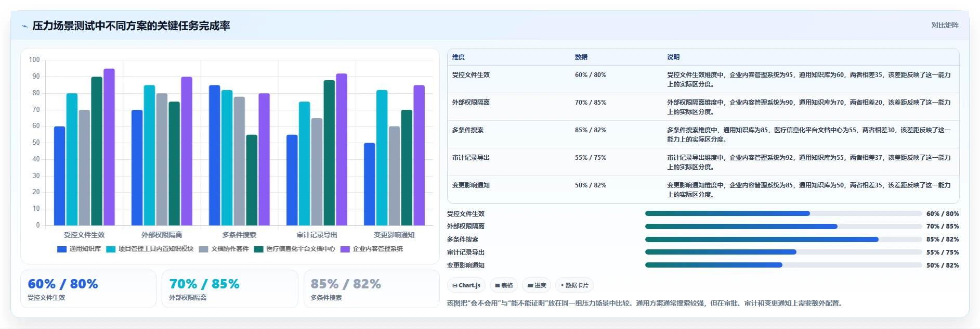The width and height of the screenshot is (980, 329).
Task: Click the dark green bar in 多条件搜索 group
Action: (252, 180)
